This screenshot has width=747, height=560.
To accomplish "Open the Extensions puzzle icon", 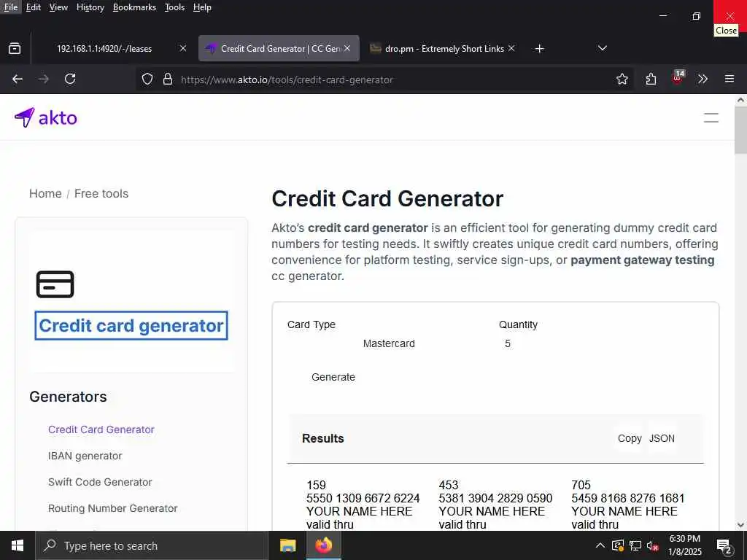I will [651, 79].
